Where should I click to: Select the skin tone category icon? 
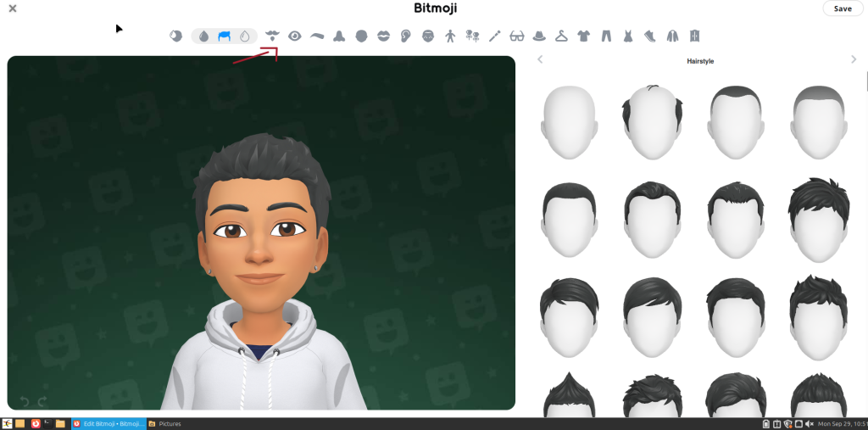click(x=176, y=36)
